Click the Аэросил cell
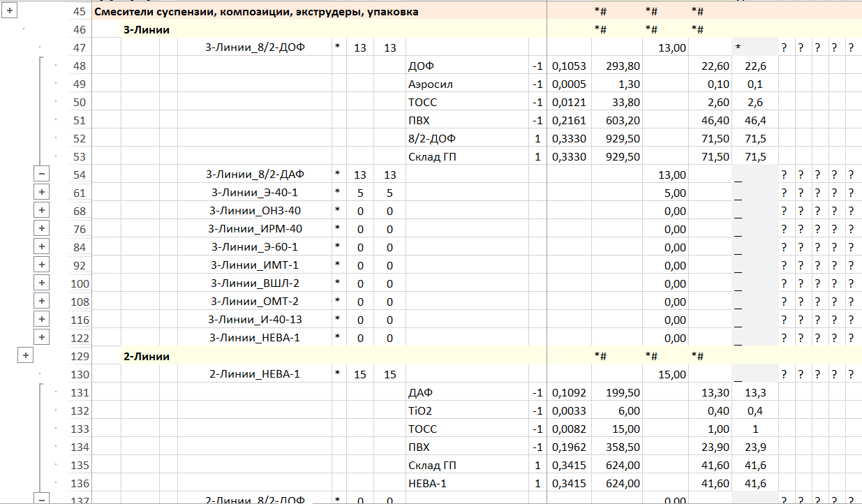 coord(431,84)
